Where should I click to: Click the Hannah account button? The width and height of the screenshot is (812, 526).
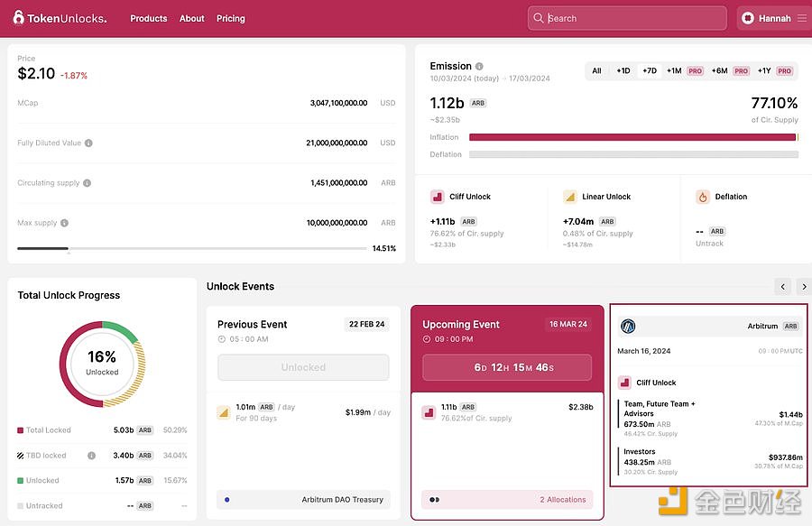point(775,18)
